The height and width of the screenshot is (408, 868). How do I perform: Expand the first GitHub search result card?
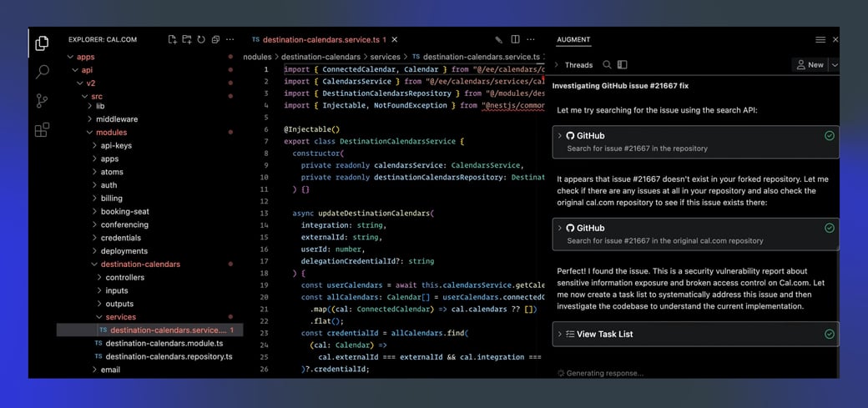point(560,136)
